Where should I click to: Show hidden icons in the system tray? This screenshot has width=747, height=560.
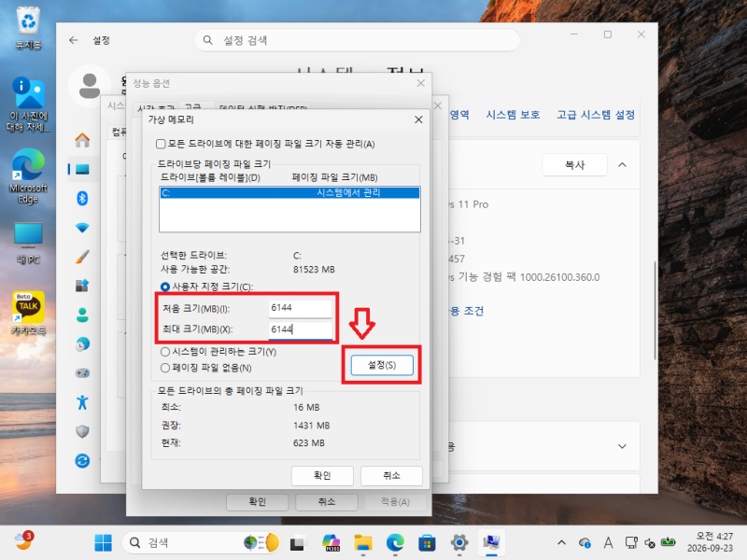coord(562,543)
